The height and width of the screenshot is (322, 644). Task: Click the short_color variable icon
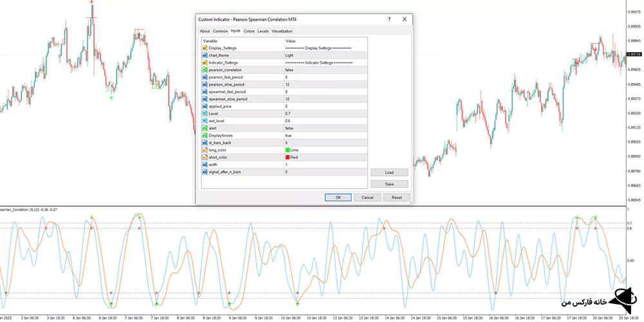[x=205, y=157]
